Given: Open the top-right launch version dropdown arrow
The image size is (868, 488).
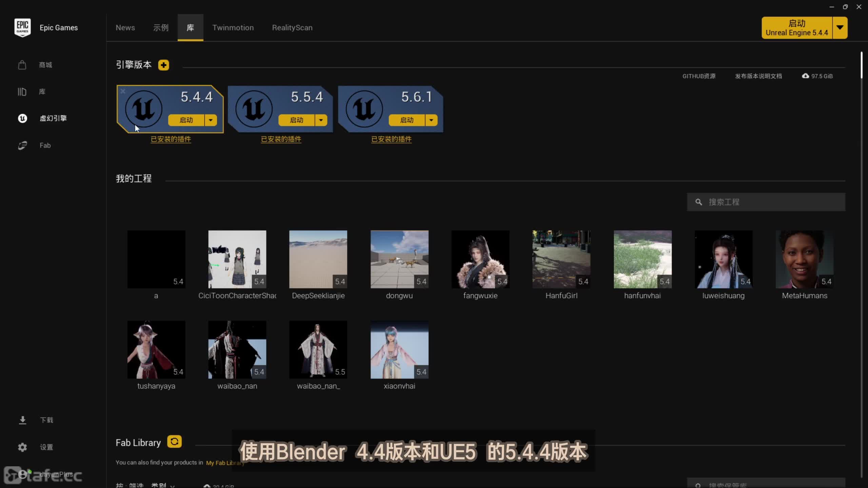Looking at the screenshot, I should click(840, 27).
